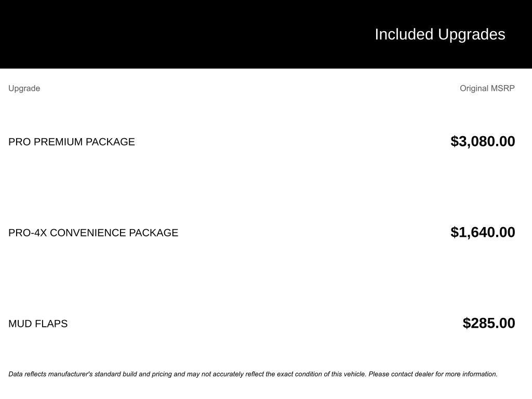Select the PRO-4X CONVENIENCE PACKAGE upgrade name

(x=93, y=233)
